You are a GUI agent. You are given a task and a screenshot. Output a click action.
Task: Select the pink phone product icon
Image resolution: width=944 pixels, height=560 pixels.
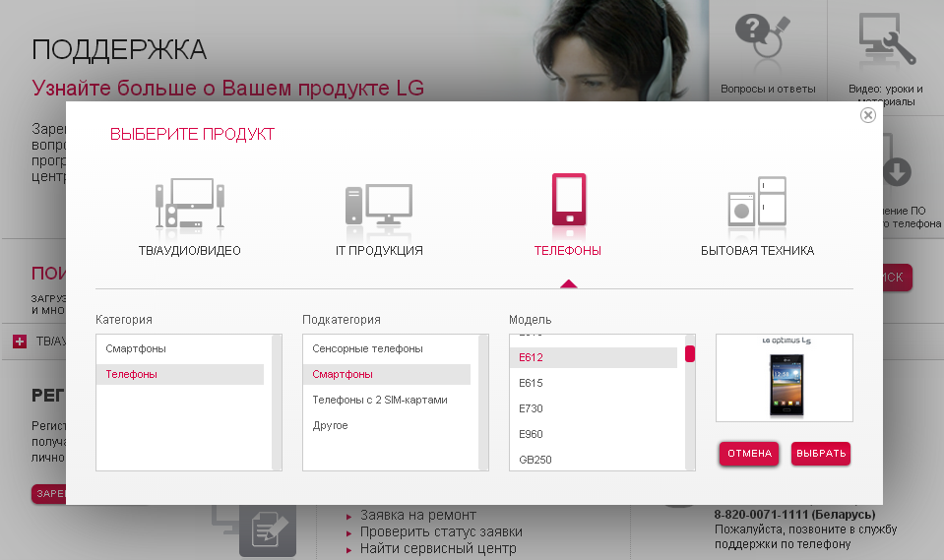(569, 200)
